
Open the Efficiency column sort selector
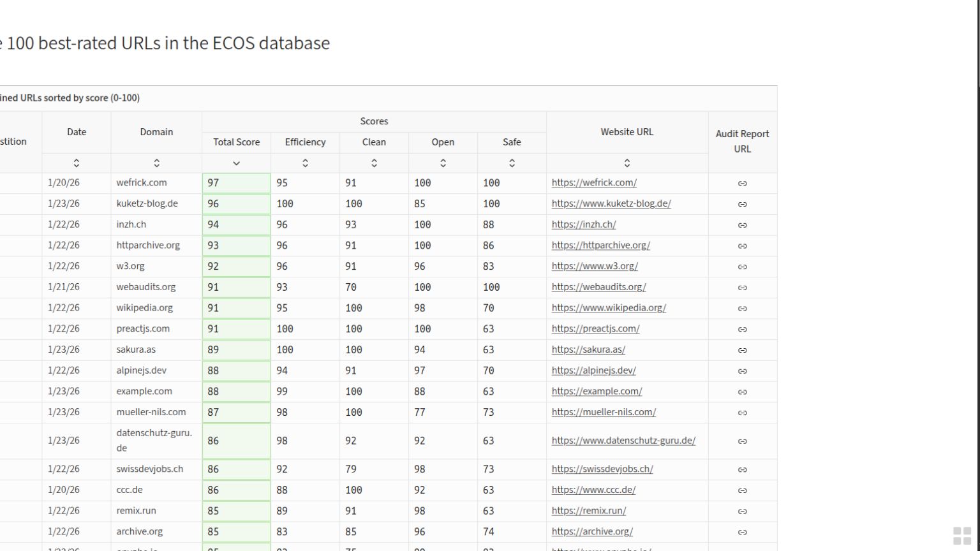pos(305,163)
